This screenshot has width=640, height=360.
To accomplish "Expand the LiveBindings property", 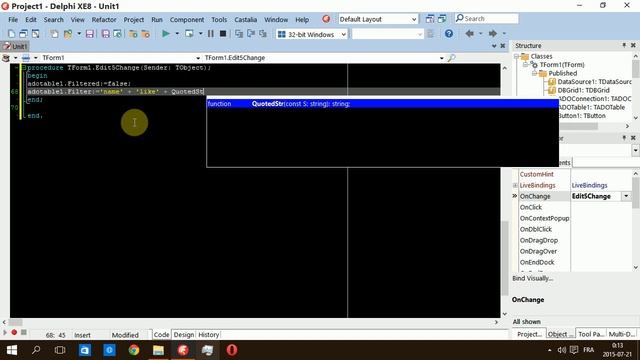I will (515, 185).
